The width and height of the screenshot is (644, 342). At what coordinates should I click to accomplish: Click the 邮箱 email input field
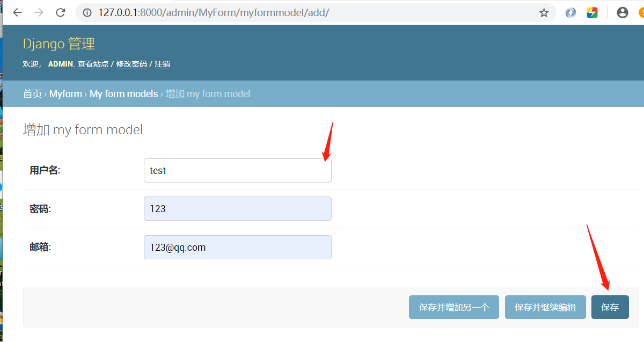pyautogui.click(x=237, y=247)
